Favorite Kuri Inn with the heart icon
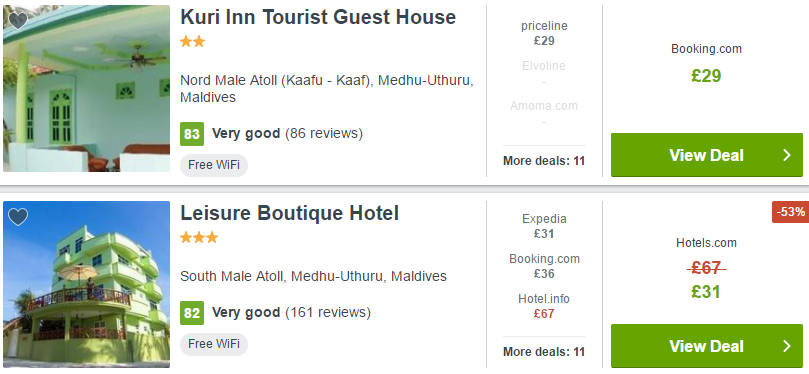 tap(18, 21)
